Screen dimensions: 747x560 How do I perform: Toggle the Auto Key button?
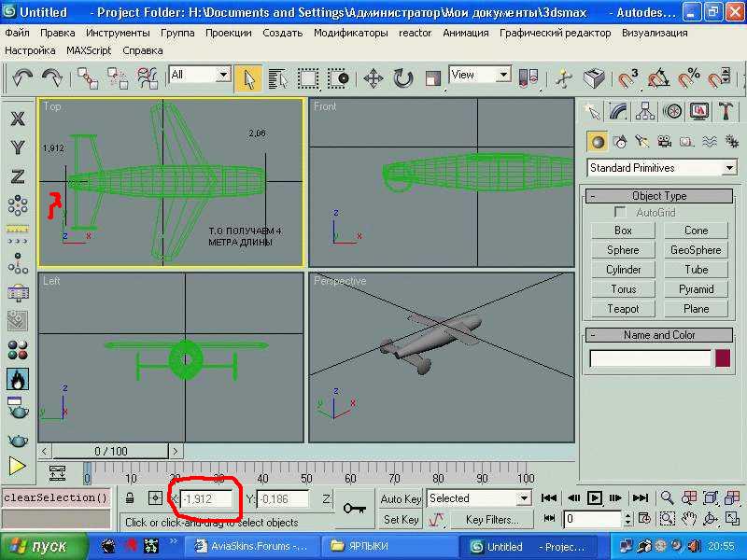pyautogui.click(x=401, y=499)
